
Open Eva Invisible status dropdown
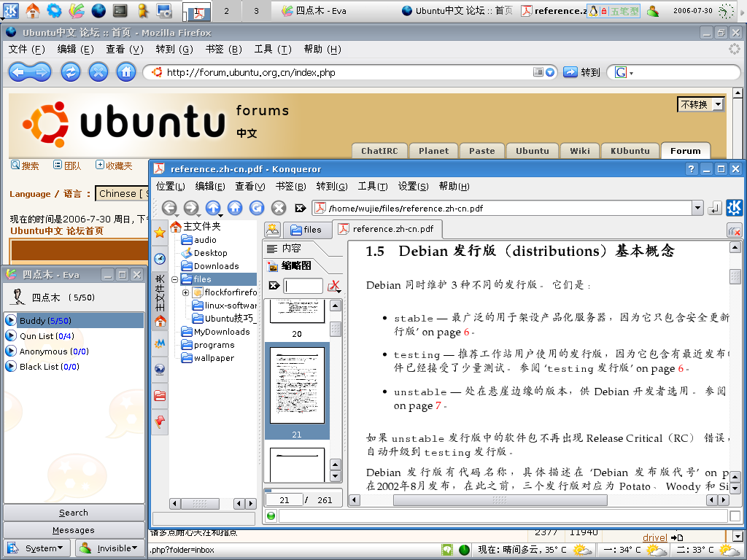coord(109,548)
